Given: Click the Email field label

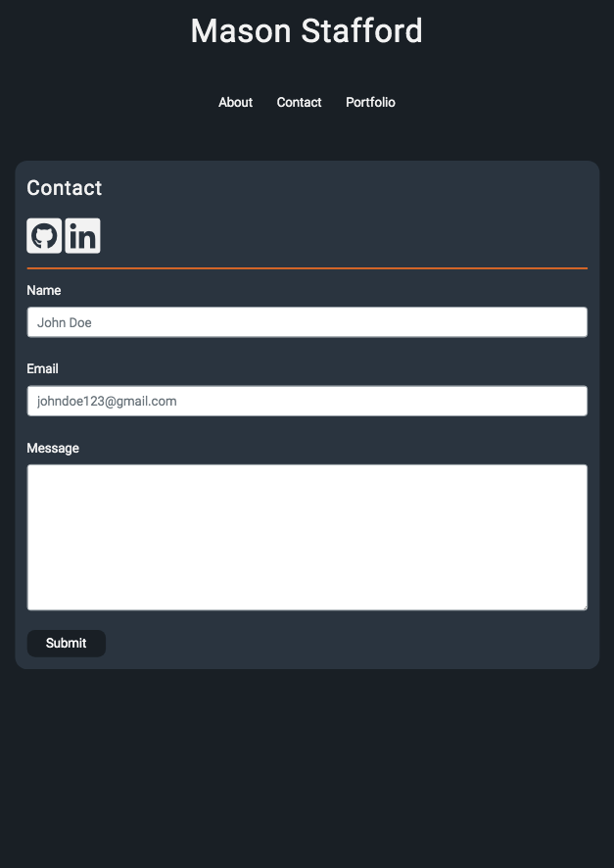Looking at the screenshot, I should [x=42, y=368].
